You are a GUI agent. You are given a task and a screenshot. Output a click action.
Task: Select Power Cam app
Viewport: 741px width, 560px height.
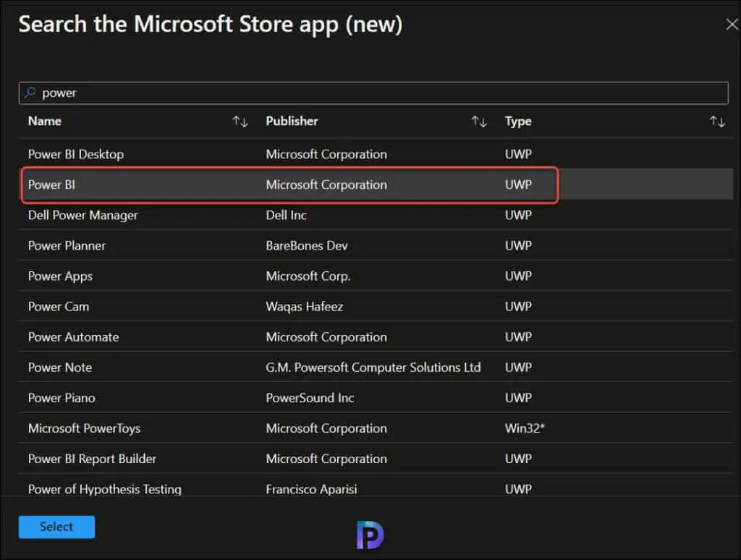coord(376,306)
